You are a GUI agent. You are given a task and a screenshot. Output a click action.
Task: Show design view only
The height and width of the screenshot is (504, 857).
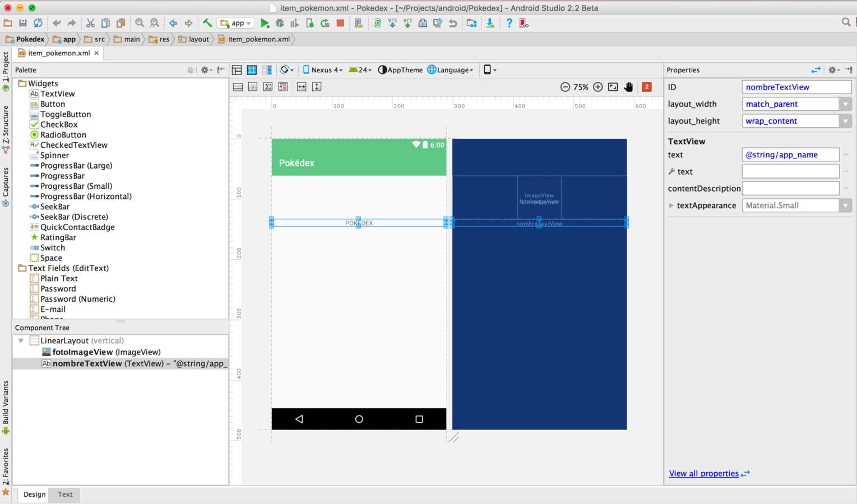click(x=237, y=70)
